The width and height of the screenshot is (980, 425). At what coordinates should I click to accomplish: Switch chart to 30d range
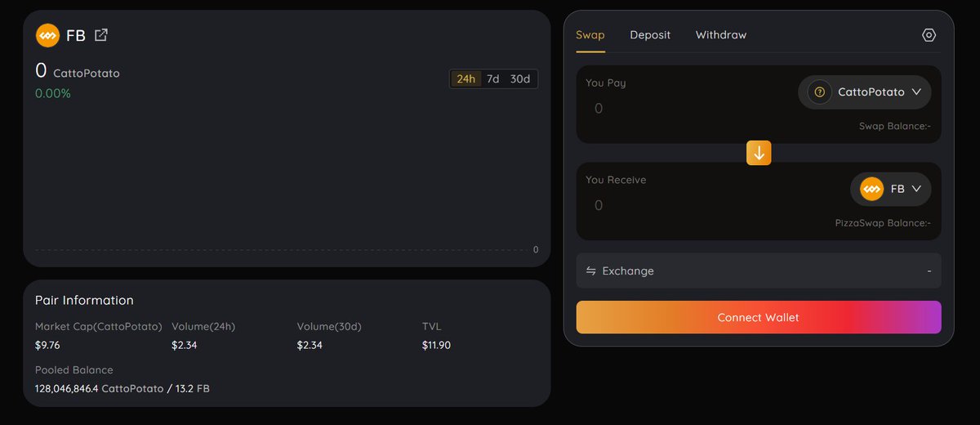tap(520, 79)
